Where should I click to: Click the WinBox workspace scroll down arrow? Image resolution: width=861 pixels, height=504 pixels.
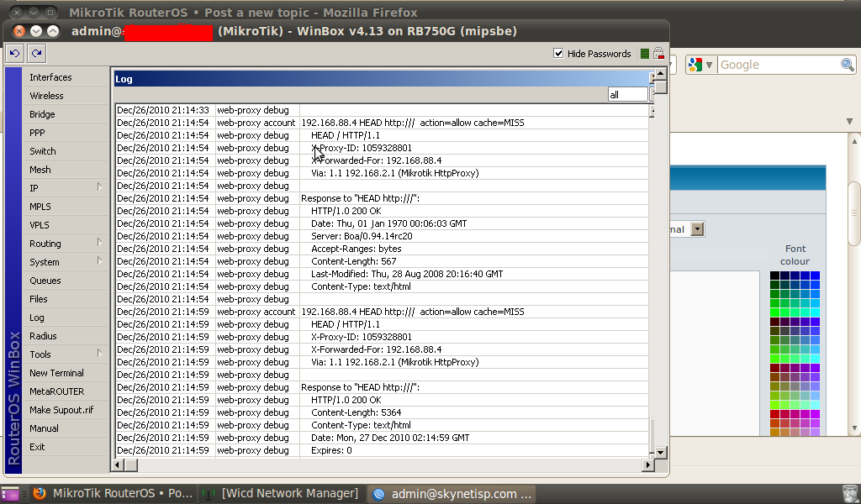(x=661, y=453)
